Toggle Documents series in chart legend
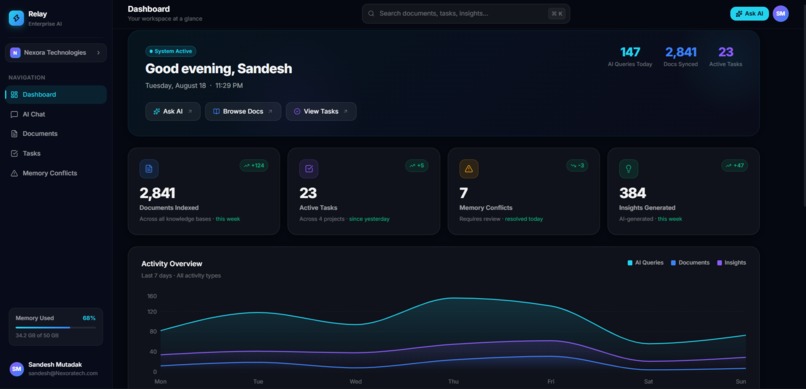The width and height of the screenshot is (806, 389). (690, 263)
